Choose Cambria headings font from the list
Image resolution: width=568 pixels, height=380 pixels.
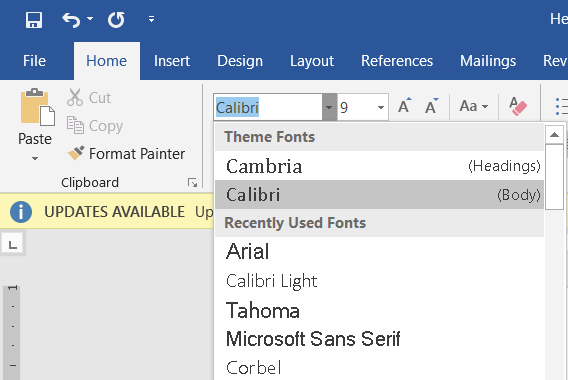[380, 166]
